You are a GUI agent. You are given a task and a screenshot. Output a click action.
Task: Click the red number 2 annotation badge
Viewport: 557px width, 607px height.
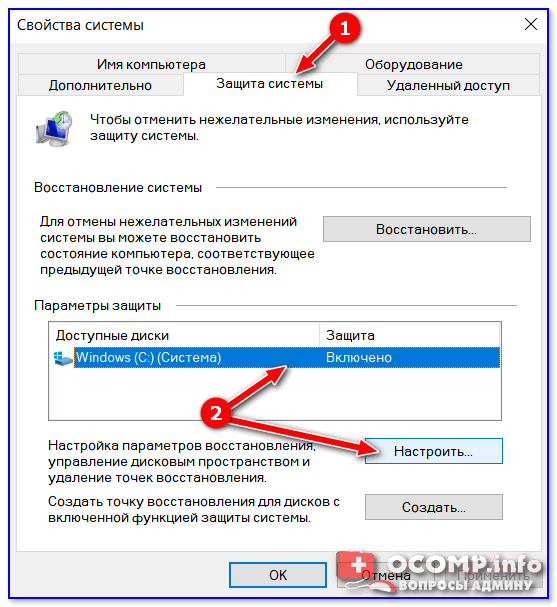click(x=216, y=413)
